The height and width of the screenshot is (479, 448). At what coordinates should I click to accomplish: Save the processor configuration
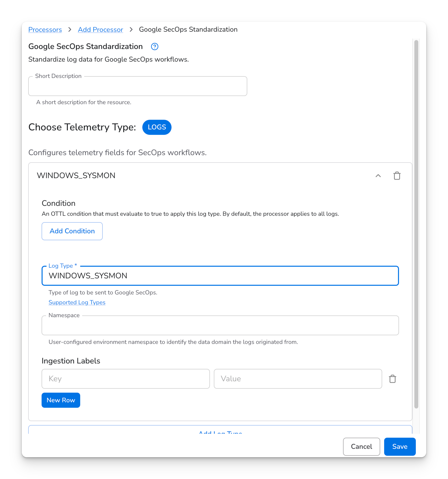click(x=400, y=446)
